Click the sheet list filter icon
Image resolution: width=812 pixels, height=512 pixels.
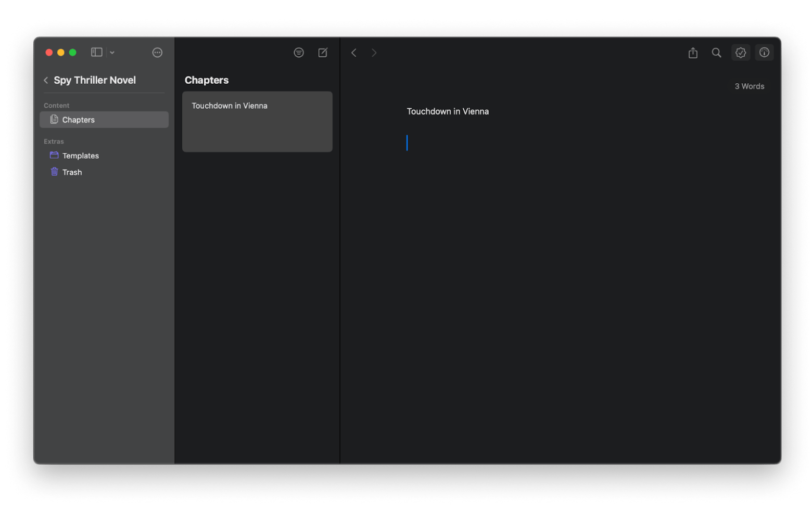click(299, 53)
